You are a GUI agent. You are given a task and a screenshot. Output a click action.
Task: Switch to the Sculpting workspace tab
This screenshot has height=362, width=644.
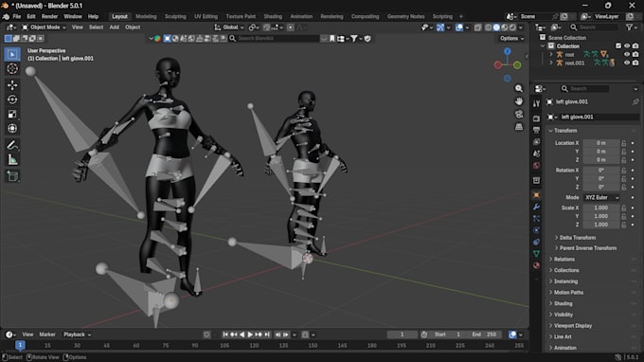[175, 16]
